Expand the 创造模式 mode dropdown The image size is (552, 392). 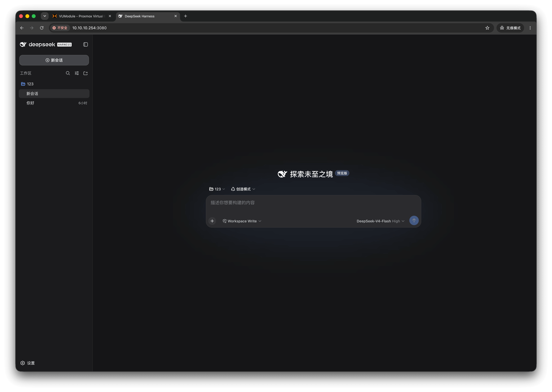coord(243,189)
